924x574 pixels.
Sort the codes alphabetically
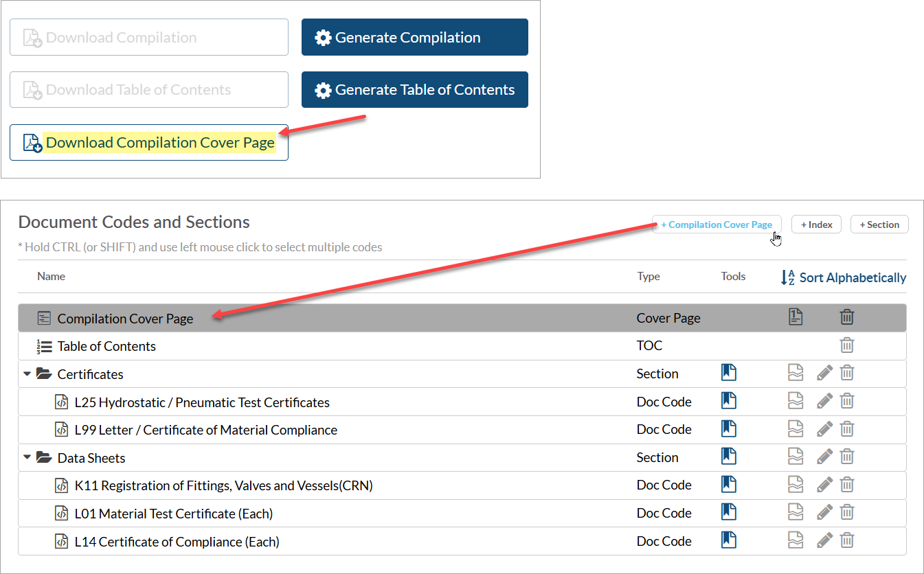point(844,277)
